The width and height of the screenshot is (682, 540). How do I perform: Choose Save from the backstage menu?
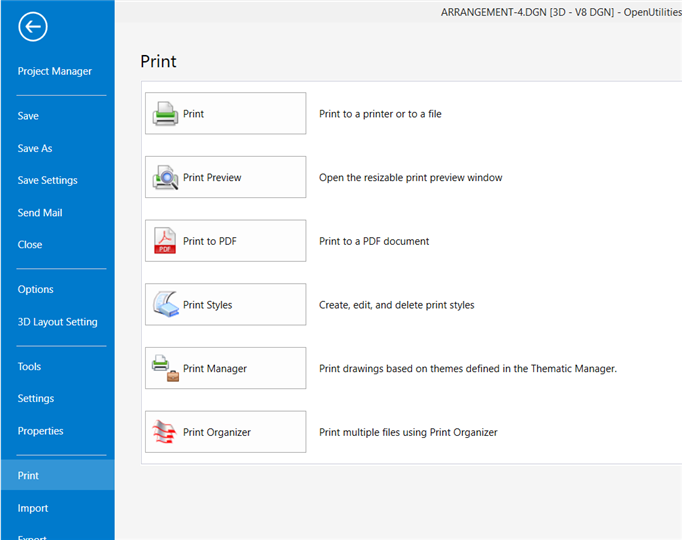click(29, 116)
